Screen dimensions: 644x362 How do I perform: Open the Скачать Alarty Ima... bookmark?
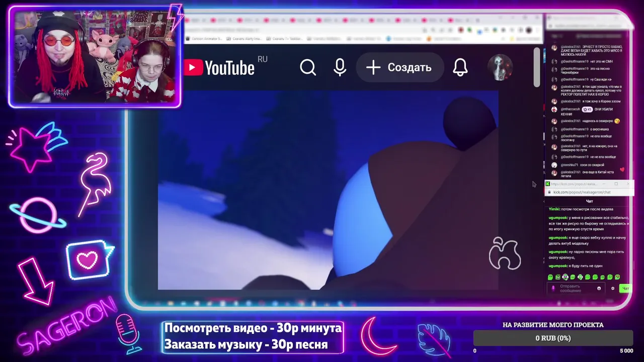click(x=245, y=39)
